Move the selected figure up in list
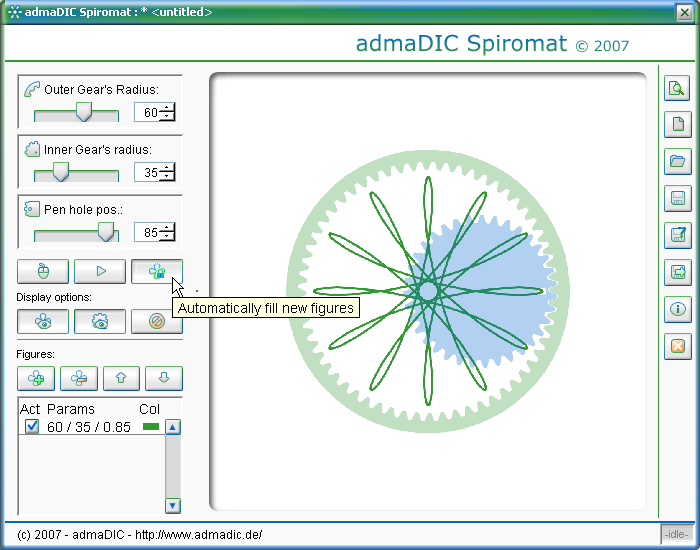Viewport: 700px width, 550px height. (x=121, y=378)
